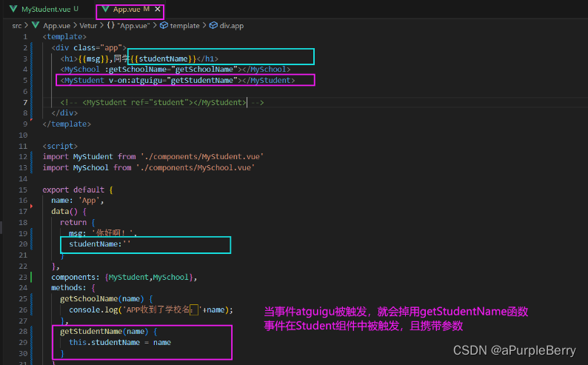Close the App.vue tab

tap(158, 9)
